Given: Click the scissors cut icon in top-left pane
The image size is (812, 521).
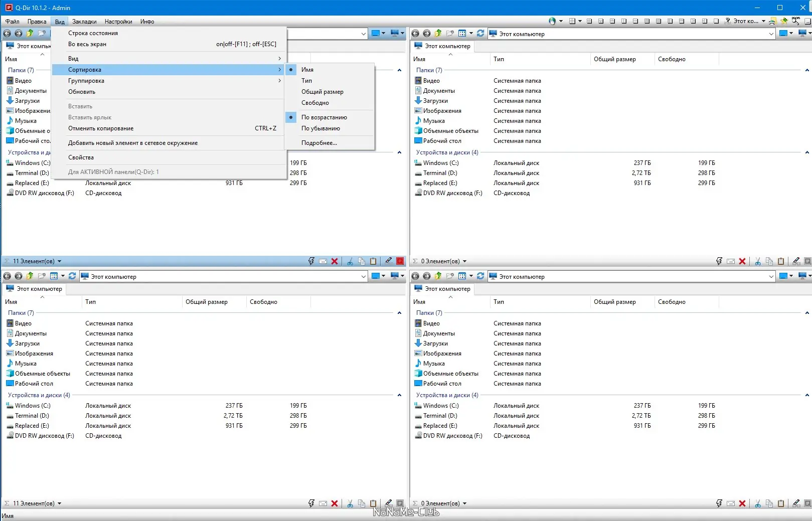Looking at the screenshot, I should click(x=350, y=261).
